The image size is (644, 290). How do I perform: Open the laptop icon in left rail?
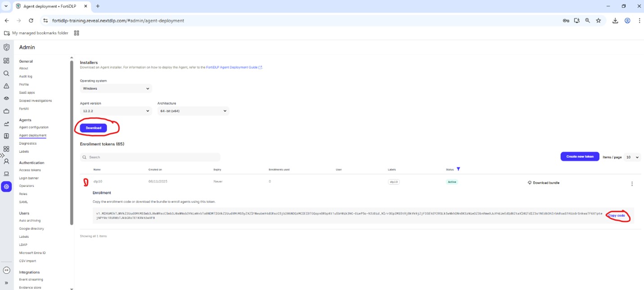6,174
